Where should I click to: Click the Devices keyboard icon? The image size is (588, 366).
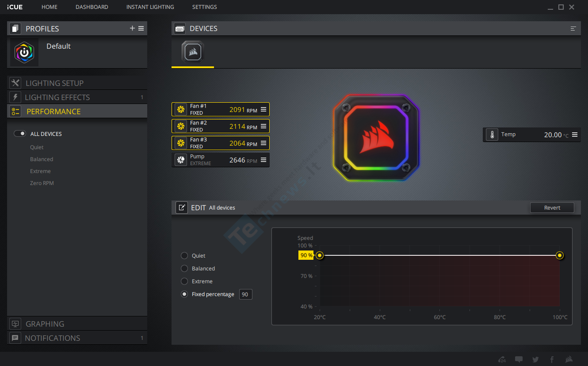click(180, 28)
